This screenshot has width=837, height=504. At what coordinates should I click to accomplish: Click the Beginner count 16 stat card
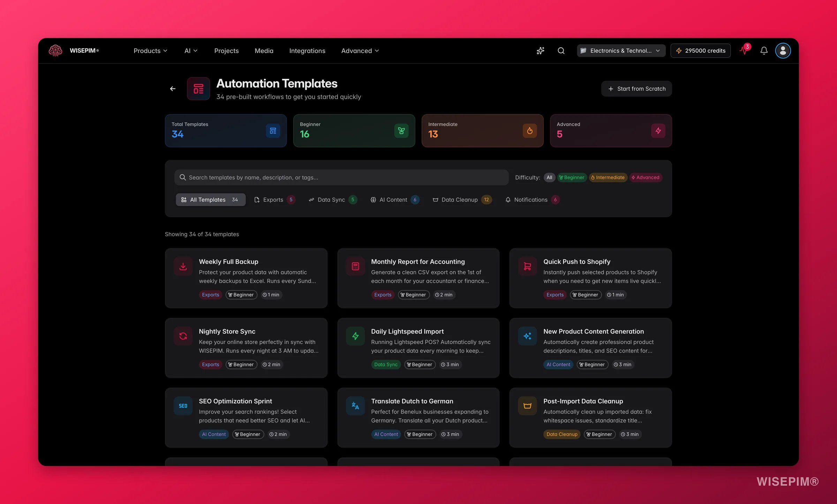coord(354,131)
